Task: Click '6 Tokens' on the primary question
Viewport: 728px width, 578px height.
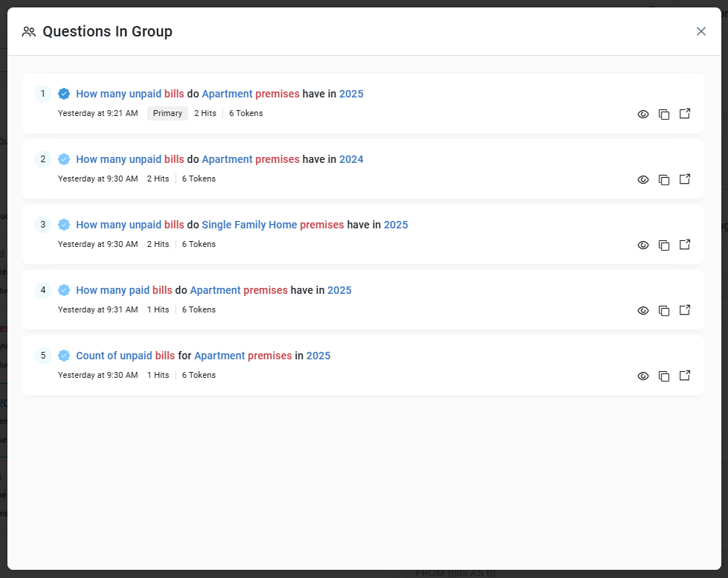Action: pyautogui.click(x=246, y=113)
